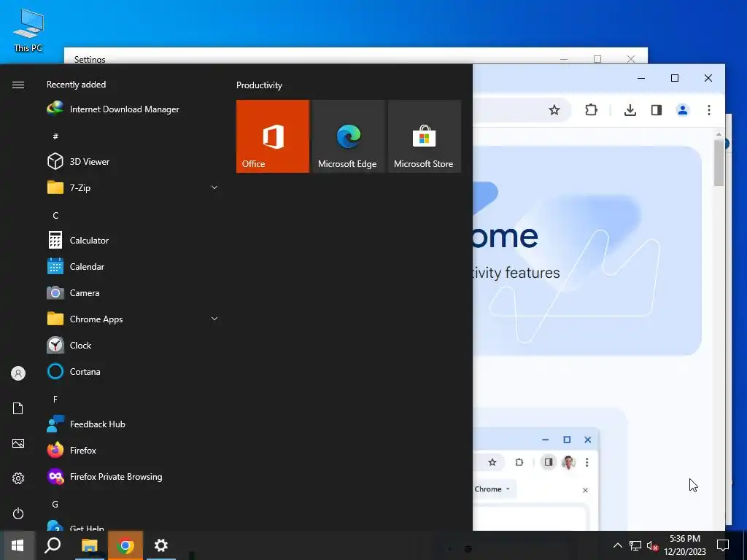747x560 pixels.
Task: Open the user account icon in Start sidebar
Action: point(18,373)
